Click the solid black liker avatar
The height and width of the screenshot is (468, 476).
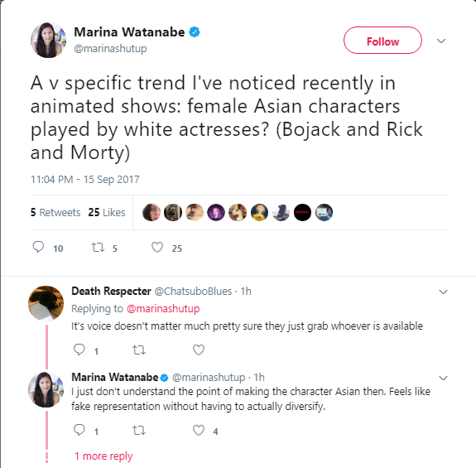[302, 212]
